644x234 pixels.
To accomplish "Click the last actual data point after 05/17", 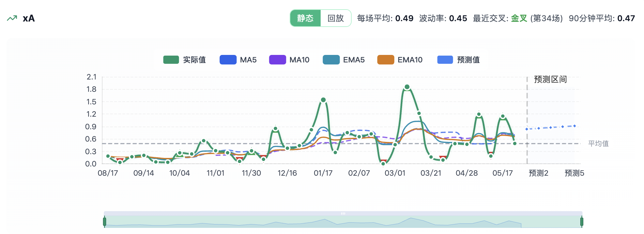I will click(x=515, y=144).
